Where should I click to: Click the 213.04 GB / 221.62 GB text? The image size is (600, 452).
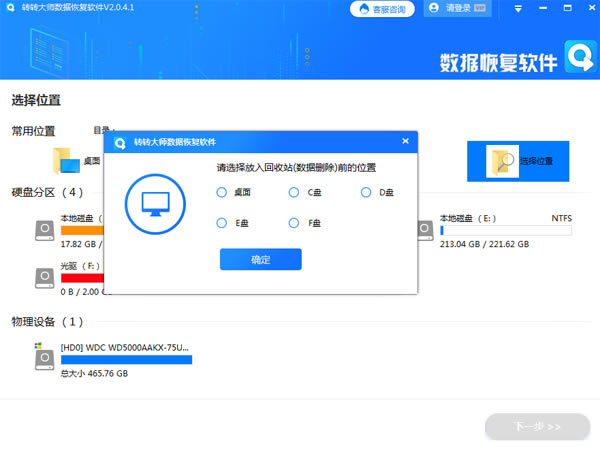pyautogui.click(x=484, y=244)
